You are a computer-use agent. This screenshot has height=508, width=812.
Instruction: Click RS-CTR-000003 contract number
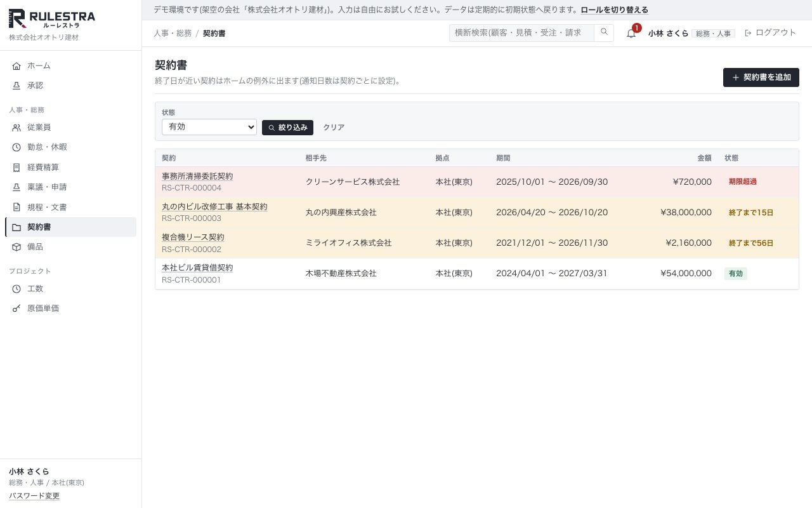(x=192, y=218)
